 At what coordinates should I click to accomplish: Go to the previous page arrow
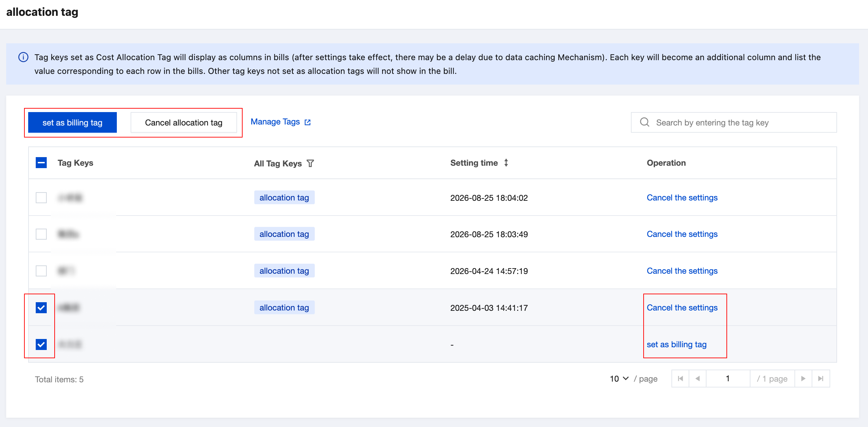(698, 379)
